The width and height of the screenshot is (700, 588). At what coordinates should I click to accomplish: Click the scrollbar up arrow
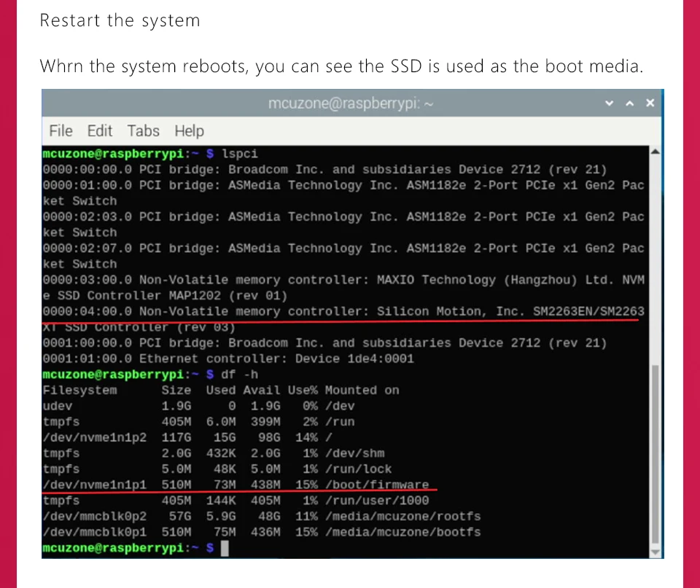click(x=654, y=152)
